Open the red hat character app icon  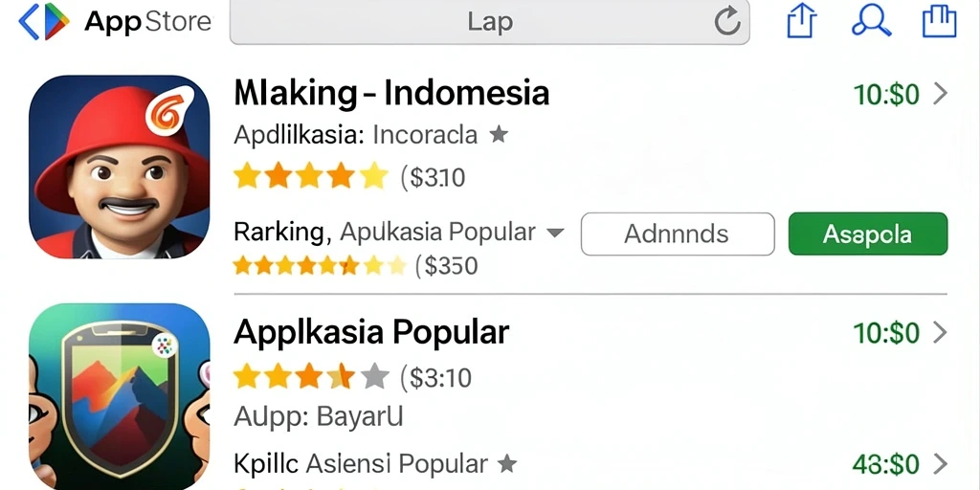click(120, 167)
